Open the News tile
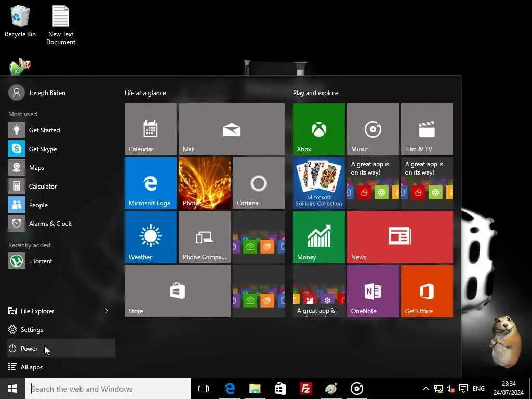This screenshot has width=532, height=399. coord(400,237)
